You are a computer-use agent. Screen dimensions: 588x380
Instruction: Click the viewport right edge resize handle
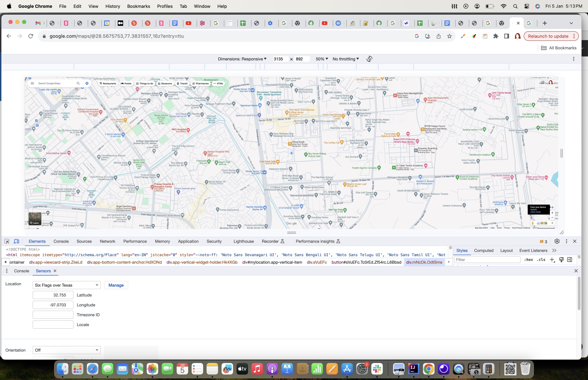pos(561,153)
